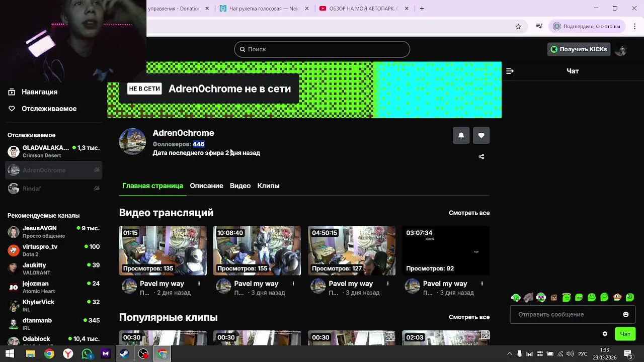This screenshot has width=644, height=362.
Task: Open jojozman recommended channel
Action: tap(53, 287)
